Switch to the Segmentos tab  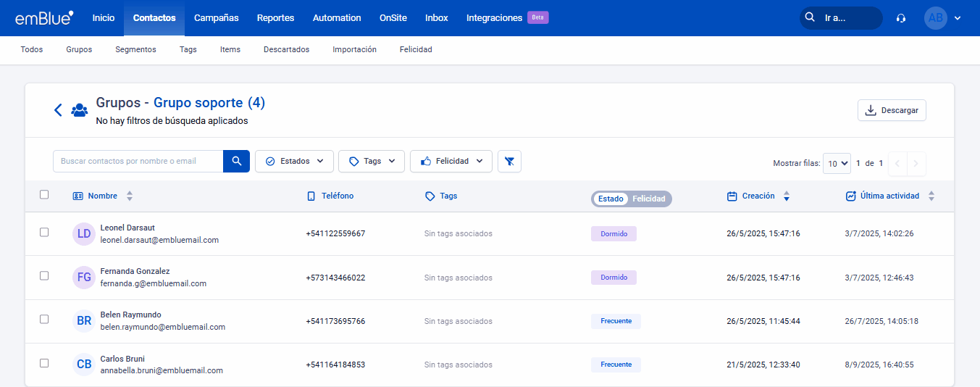click(135, 49)
